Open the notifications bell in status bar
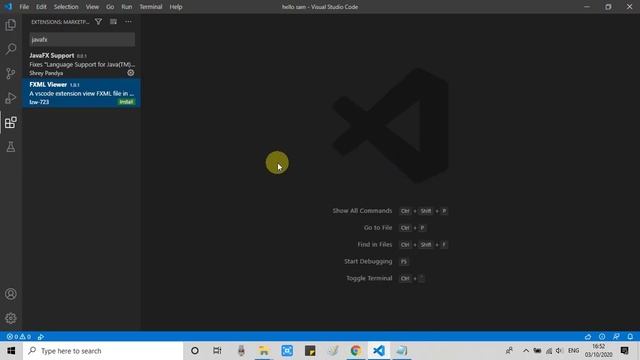640x360 pixels. coord(630,337)
